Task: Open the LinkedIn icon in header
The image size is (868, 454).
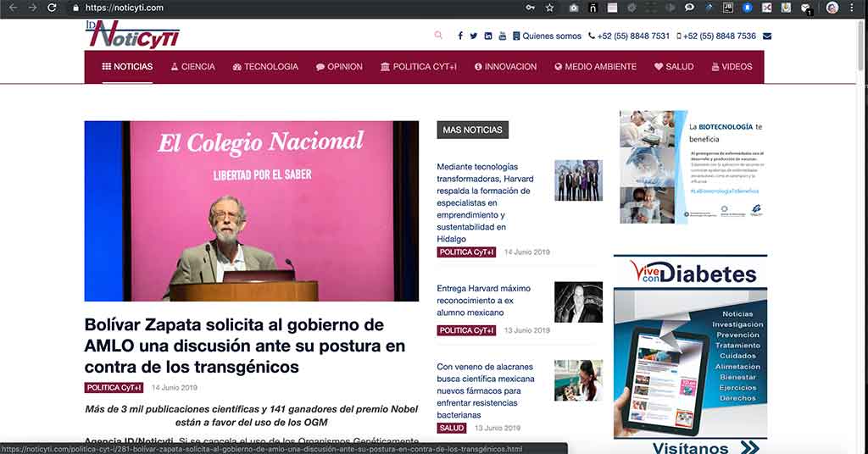Action: [487, 36]
